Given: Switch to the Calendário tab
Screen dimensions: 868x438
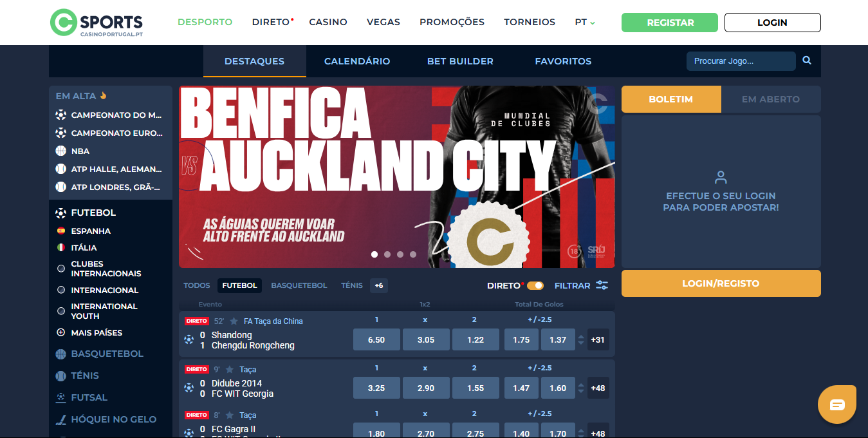Looking at the screenshot, I should [x=357, y=61].
